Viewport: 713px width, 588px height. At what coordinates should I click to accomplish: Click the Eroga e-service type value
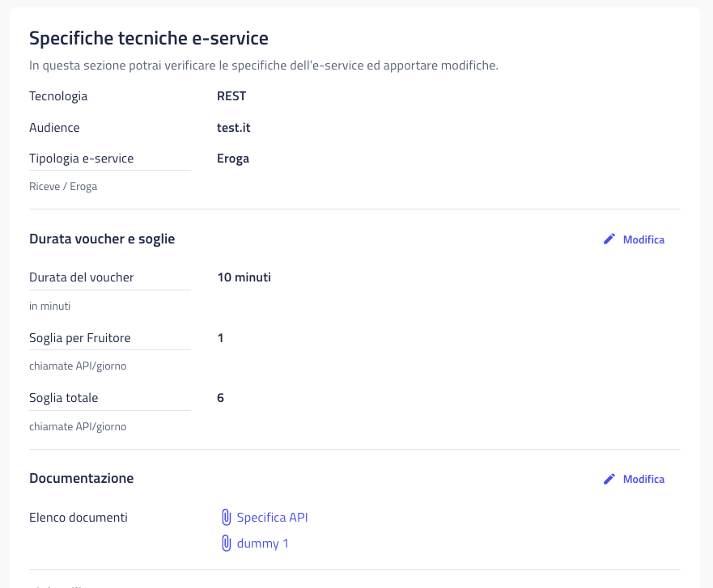pos(233,159)
